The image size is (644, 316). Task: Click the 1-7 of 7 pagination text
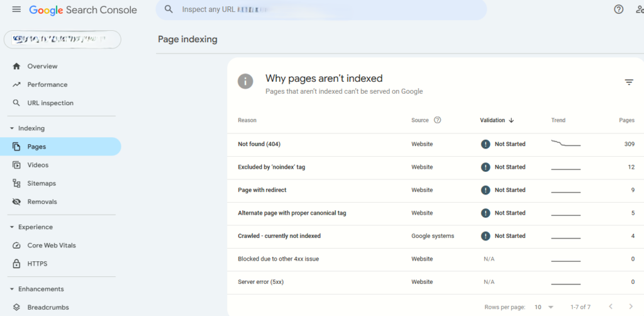[580, 307]
